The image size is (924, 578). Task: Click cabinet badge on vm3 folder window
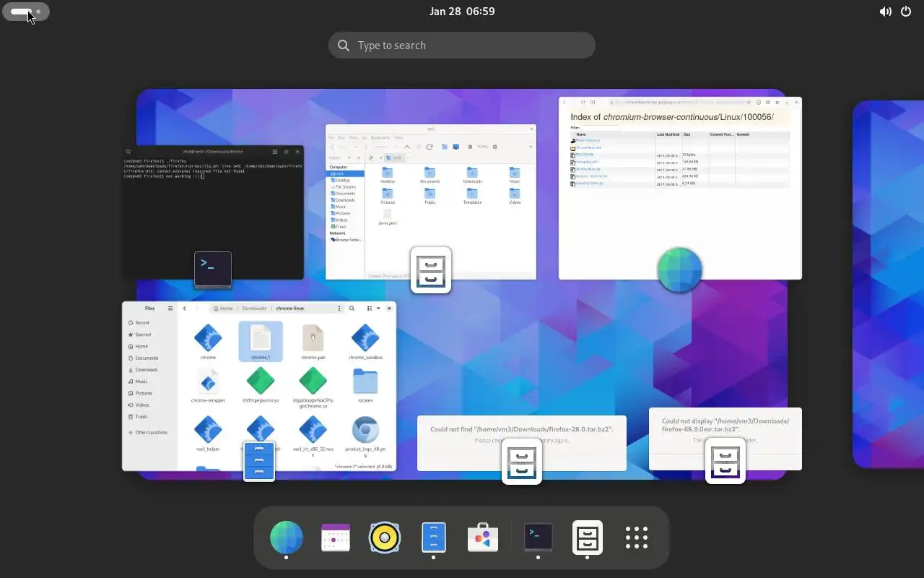tap(431, 270)
